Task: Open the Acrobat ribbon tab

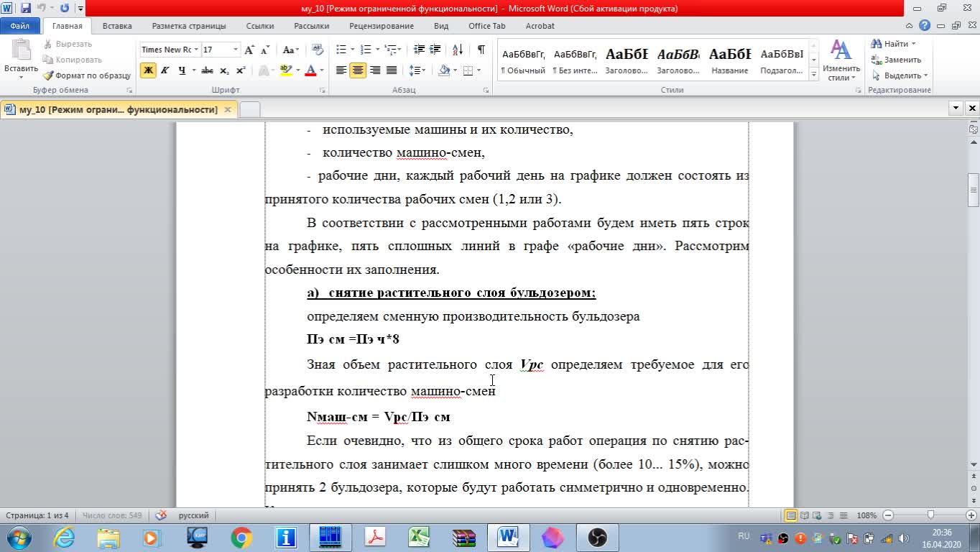Action: pos(540,26)
